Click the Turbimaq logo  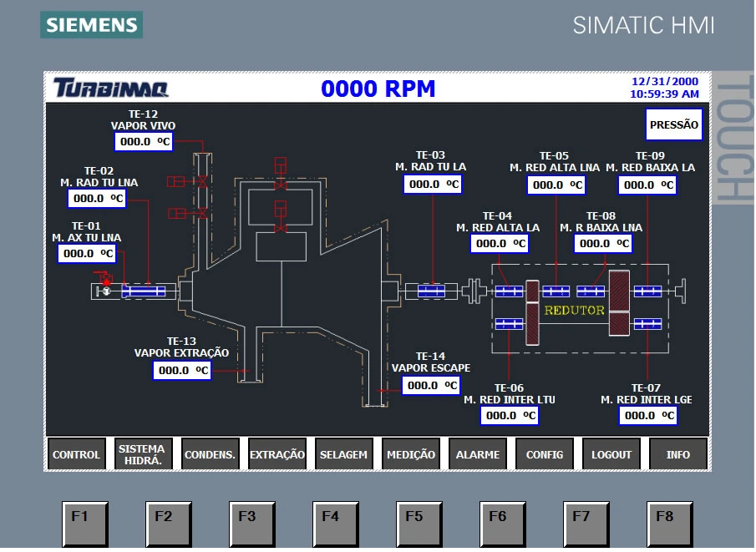coord(111,88)
